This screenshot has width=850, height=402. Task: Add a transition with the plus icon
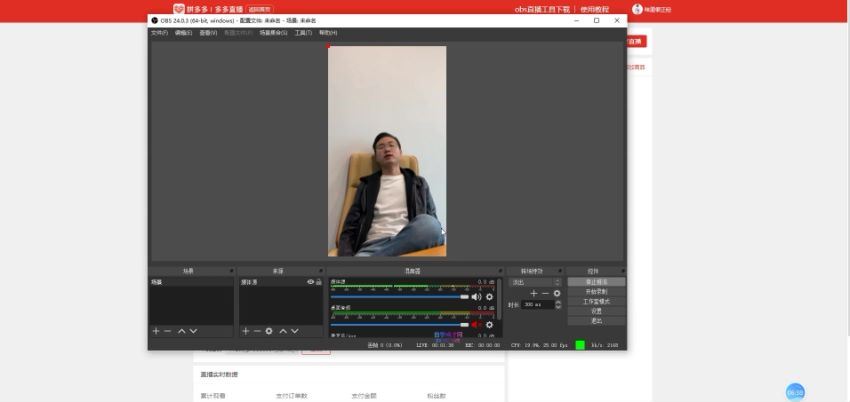coord(534,293)
